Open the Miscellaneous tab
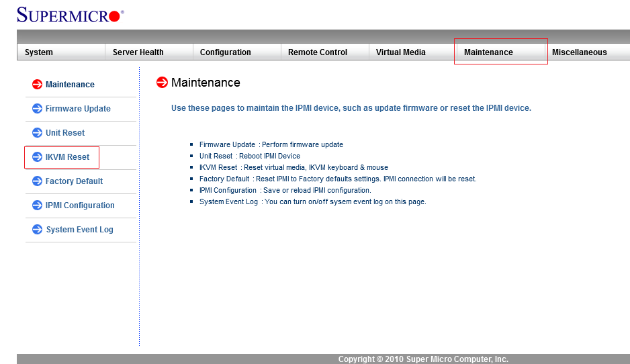 (579, 52)
